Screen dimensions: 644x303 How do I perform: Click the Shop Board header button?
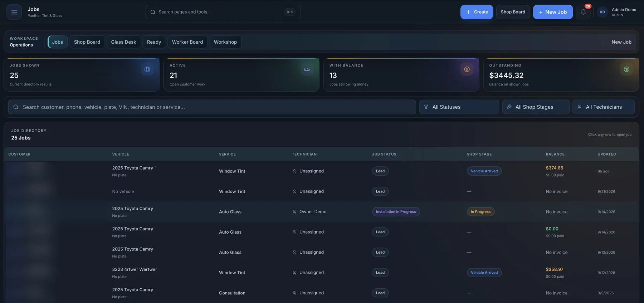(513, 12)
